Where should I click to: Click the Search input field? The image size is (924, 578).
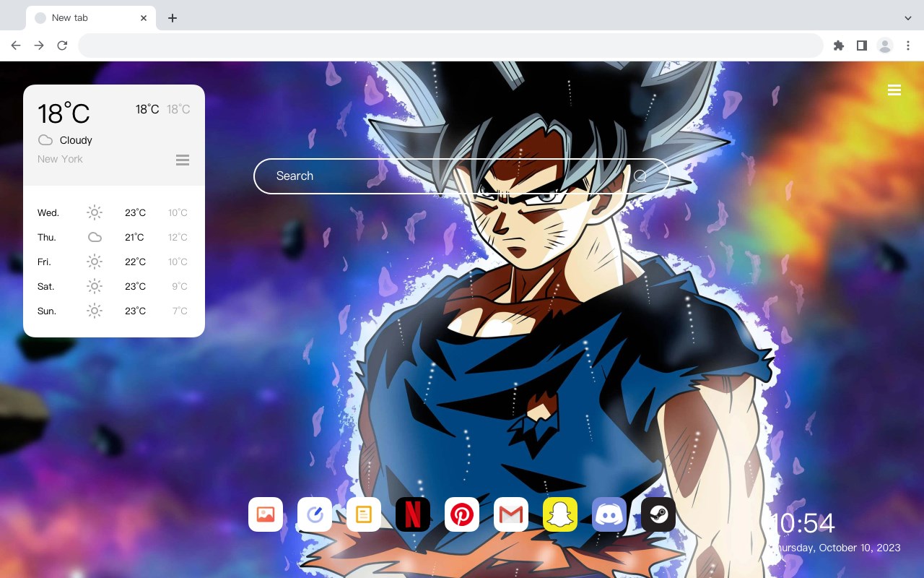click(x=461, y=176)
